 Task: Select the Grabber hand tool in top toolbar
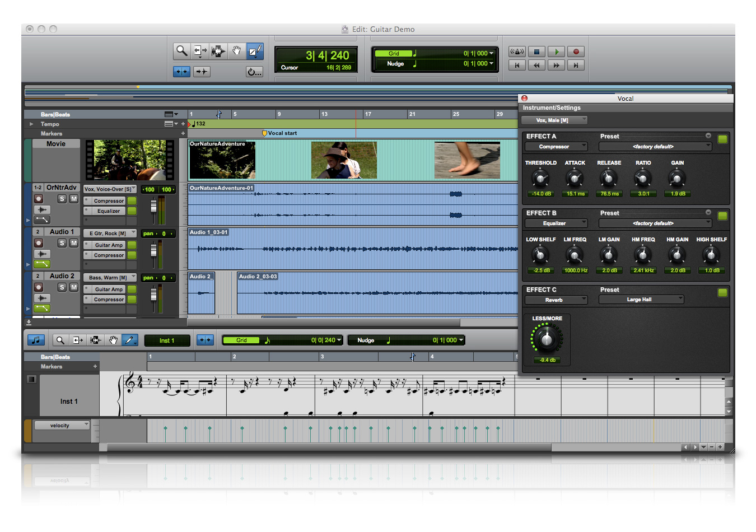237,51
